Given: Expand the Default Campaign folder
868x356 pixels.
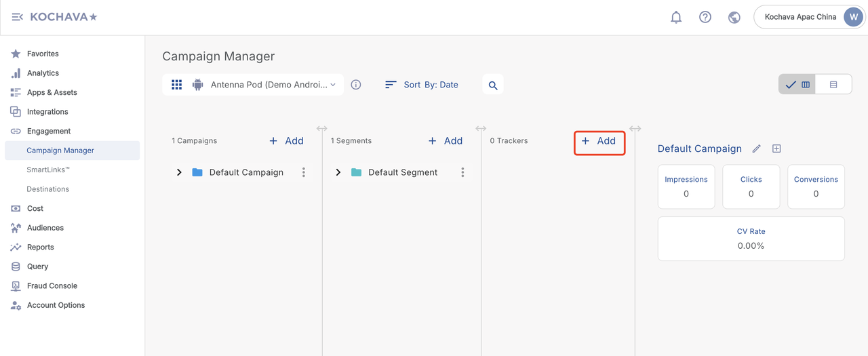Looking at the screenshot, I should tap(179, 172).
